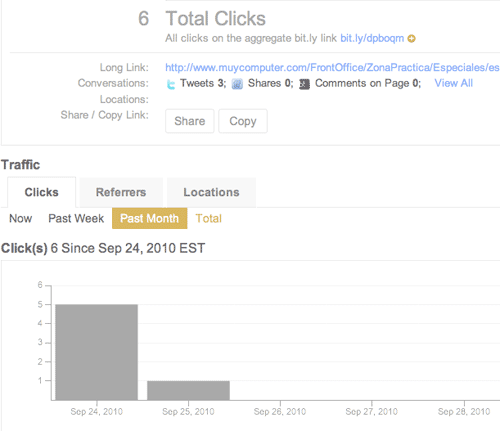Click the Twitter bird icon before Tweets
This screenshot has height=431, width=500.
(x=171, y=84)
